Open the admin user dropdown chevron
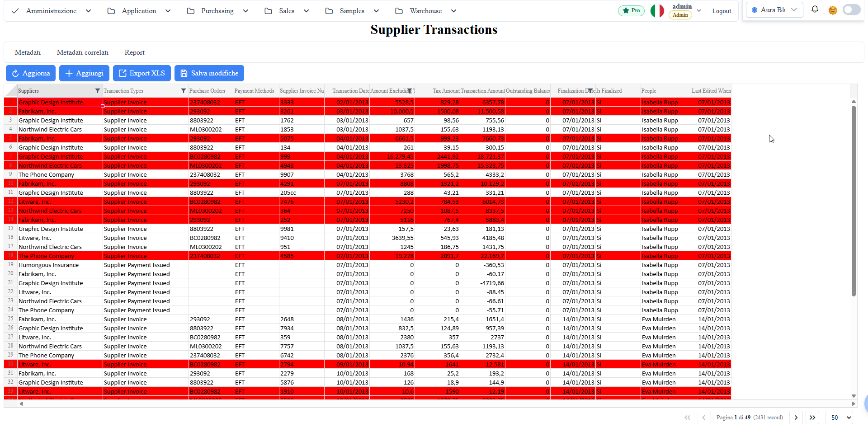 (699, 10)
